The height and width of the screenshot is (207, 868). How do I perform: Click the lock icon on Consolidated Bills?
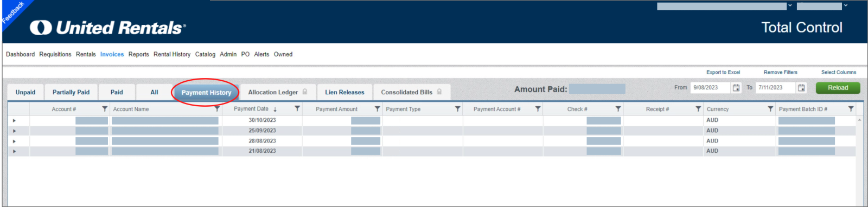439,92
